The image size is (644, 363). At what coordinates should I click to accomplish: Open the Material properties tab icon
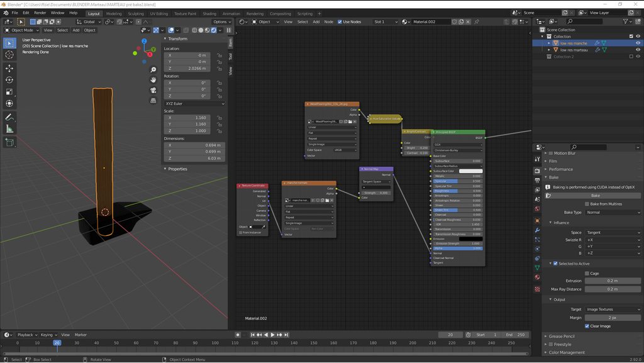[537, 277]
